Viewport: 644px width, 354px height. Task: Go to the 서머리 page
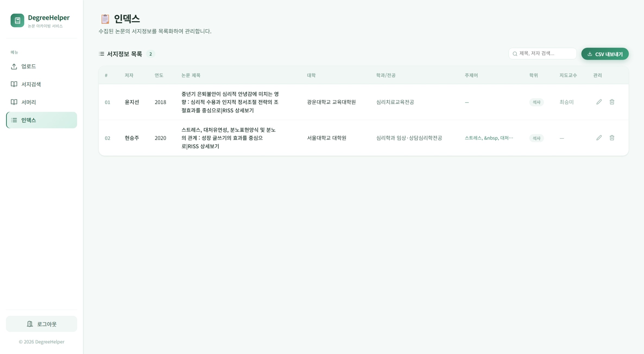click(x=29, y=102)
